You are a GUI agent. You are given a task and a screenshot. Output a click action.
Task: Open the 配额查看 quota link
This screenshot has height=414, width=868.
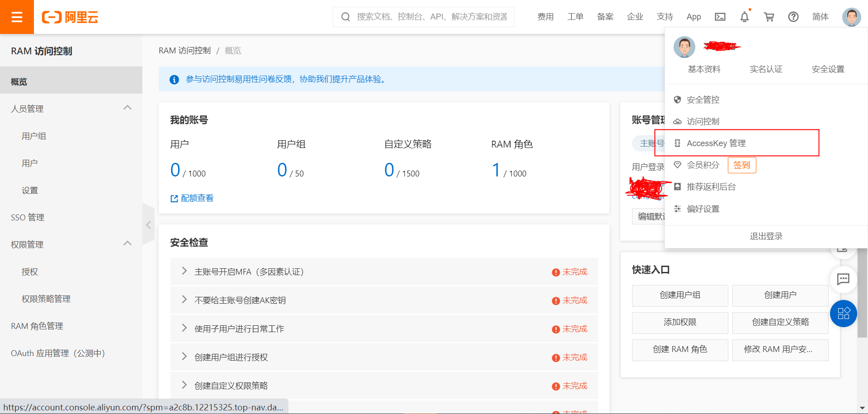point(192,198)
